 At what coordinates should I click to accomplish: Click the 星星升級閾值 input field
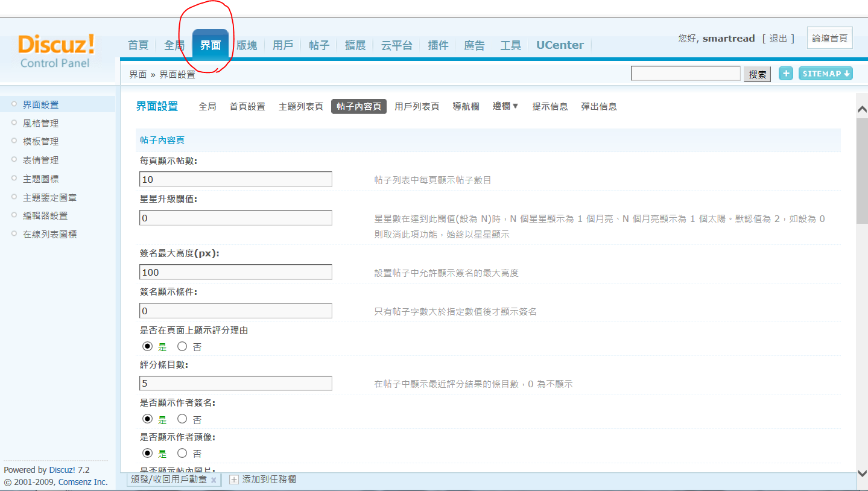point(236,218)
